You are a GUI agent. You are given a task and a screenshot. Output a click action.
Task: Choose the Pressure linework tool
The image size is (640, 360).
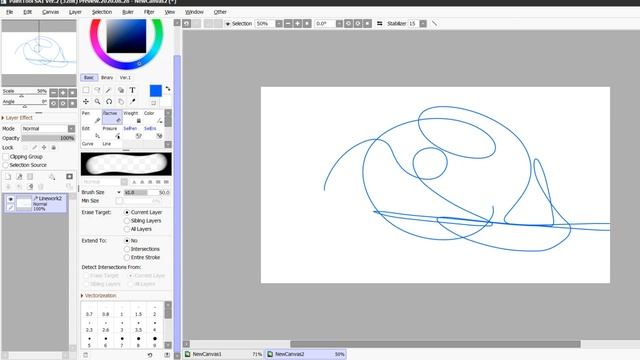coord(112,132)
